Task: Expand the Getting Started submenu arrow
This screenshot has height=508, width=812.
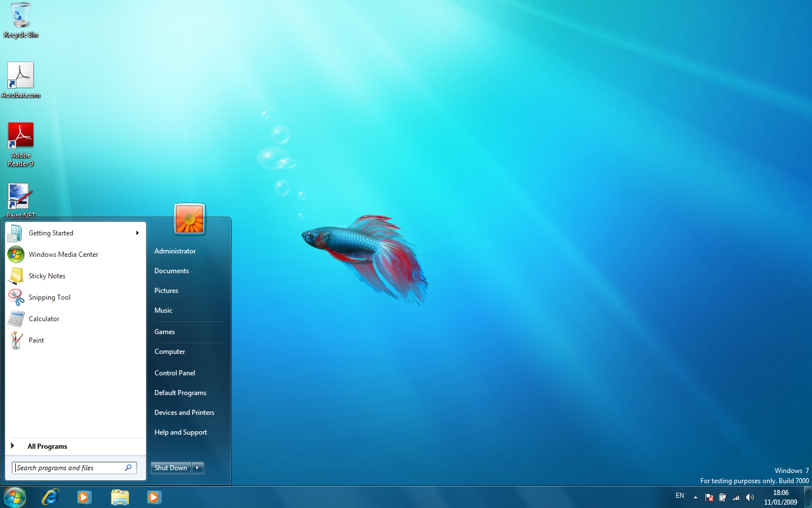Action: [x=137, y=233]
